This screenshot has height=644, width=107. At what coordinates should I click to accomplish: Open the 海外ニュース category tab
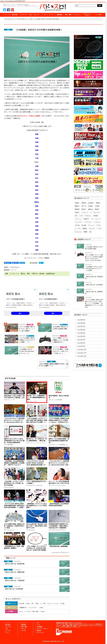pyautogui.click(x=11, y=608)
